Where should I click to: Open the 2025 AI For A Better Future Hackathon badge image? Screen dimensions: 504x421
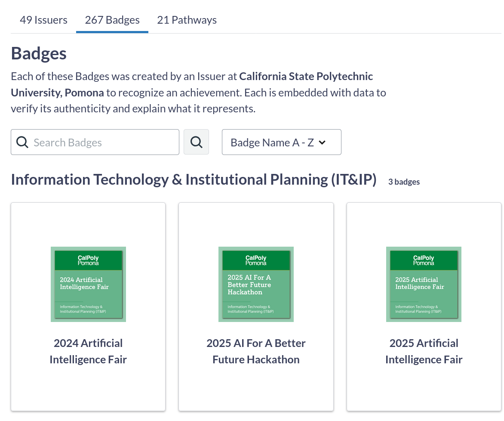coord(256,284)
